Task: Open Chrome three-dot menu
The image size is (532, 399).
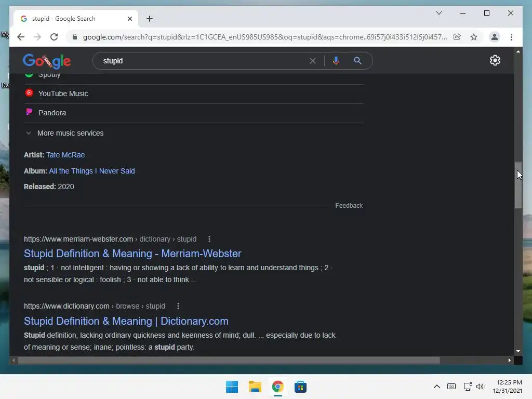Action: point(511,37)
